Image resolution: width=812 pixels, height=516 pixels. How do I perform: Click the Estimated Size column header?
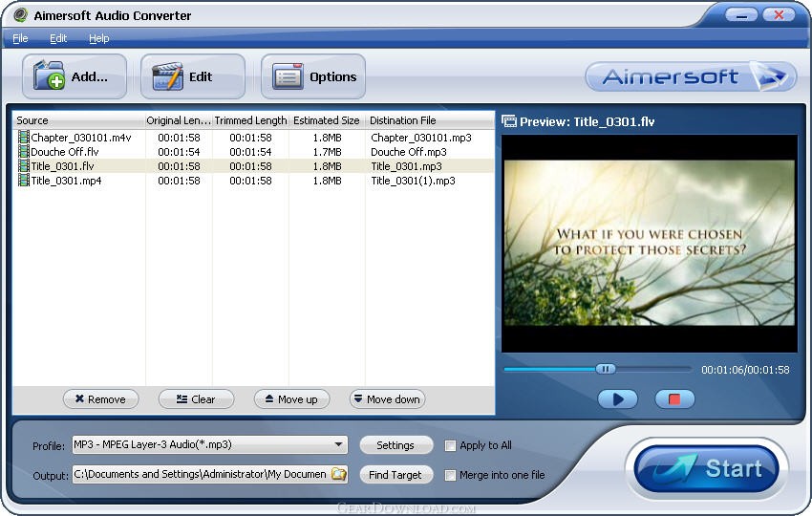327,120
